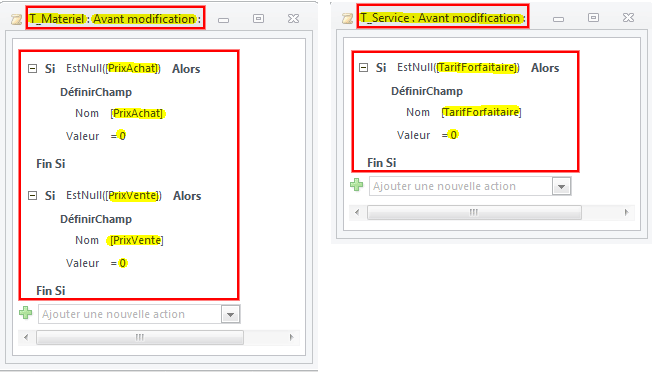Viewport: 652px width, 372px height.
Task: Select the DéfinirChamp action for PrixAchat
Action: (x=96, y=92)
